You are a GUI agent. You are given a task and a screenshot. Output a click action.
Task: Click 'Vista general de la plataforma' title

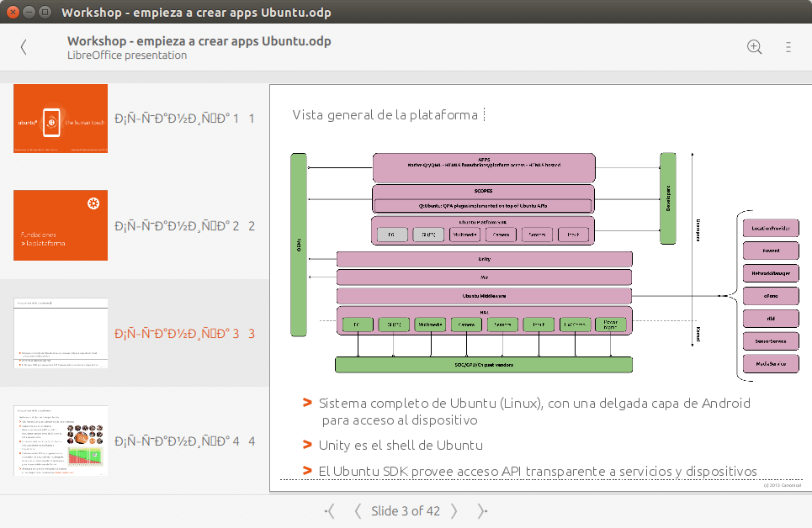coord(385,115)
